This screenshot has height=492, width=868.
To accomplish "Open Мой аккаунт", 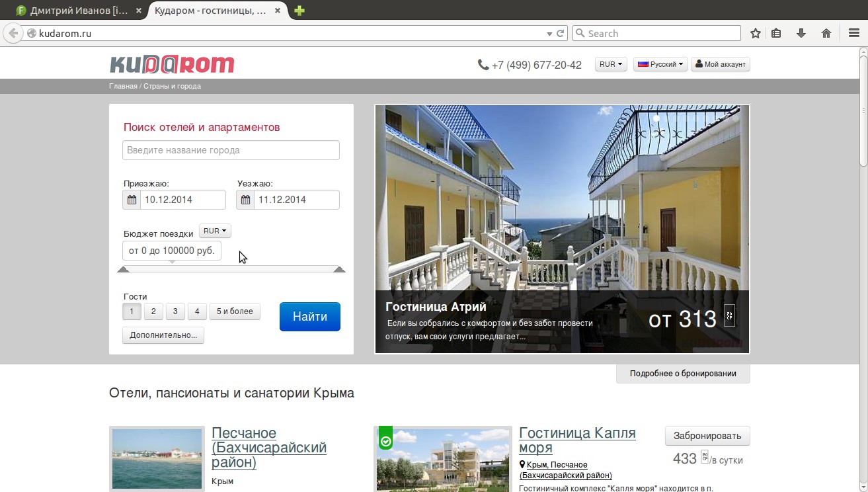I will coord(721,64).
